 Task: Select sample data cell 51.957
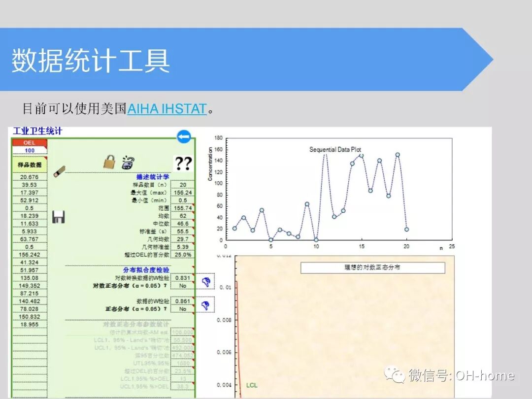coord(30,270)
